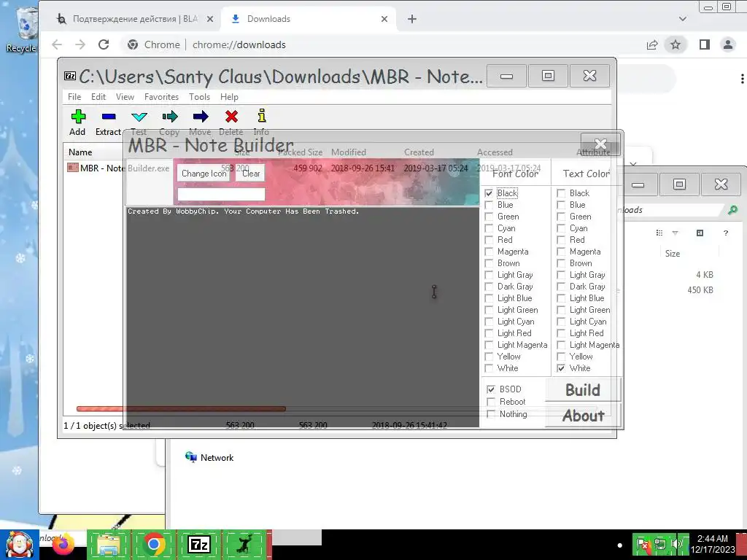Click the Extract icon in 7-Zip toolbar
The width and height of the screenshot is (747, 560).
[109, 117]
